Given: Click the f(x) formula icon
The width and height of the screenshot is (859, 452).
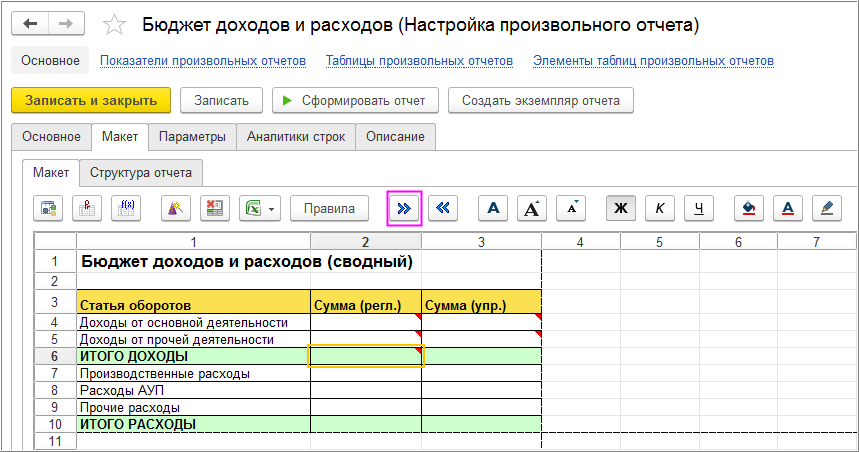Looking at the screenshot, I should [x=126, y=208].
